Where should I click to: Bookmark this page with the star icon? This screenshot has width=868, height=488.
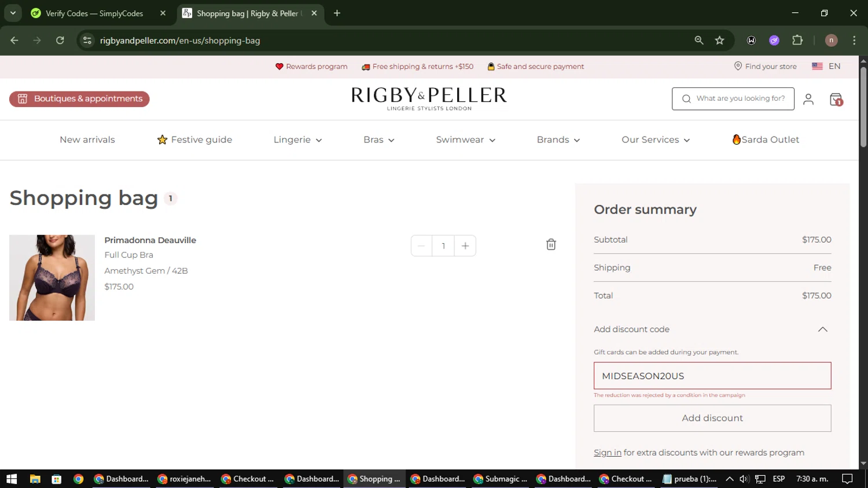coord(719,41)
